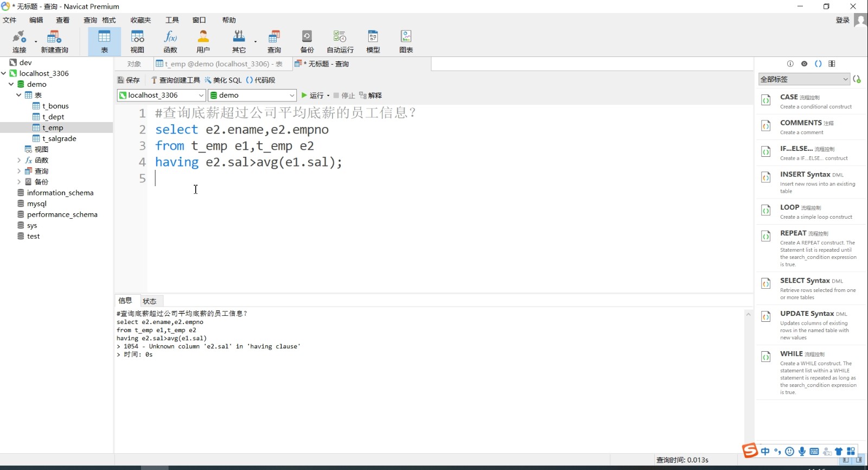Image resolution: width=868 pixels, height=470 pixels.
Task: Open the 编辑 menu
Action: click(x=36, y=20)
